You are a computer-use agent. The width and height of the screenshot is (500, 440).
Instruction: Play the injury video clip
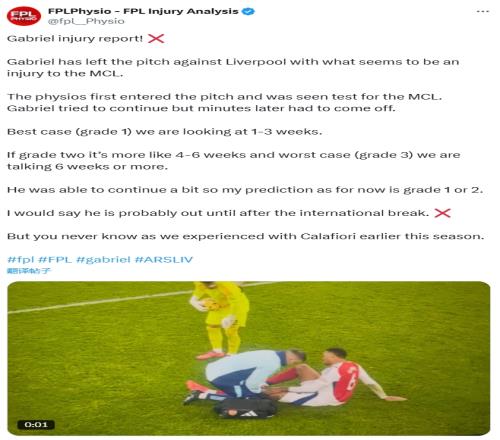coord(249,358)
